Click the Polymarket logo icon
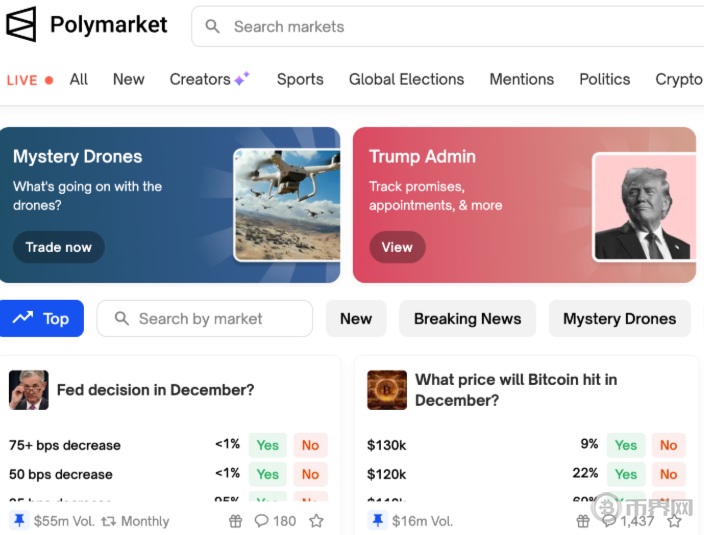This screenshot has width=704, height=535. click(21, 25)
